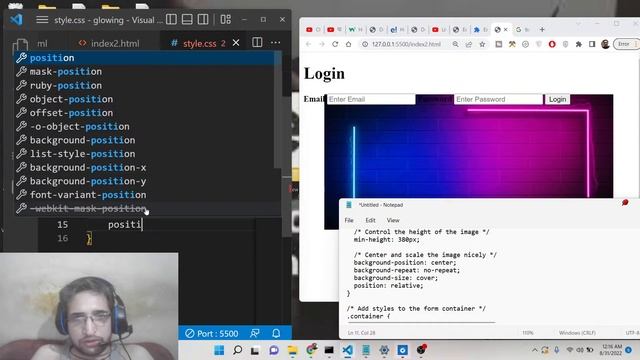Toggle secondary sidebar layout icon in VS Code
Image resolution: width=640 pixels, height=360 pixels.
[x=203, y=20]
